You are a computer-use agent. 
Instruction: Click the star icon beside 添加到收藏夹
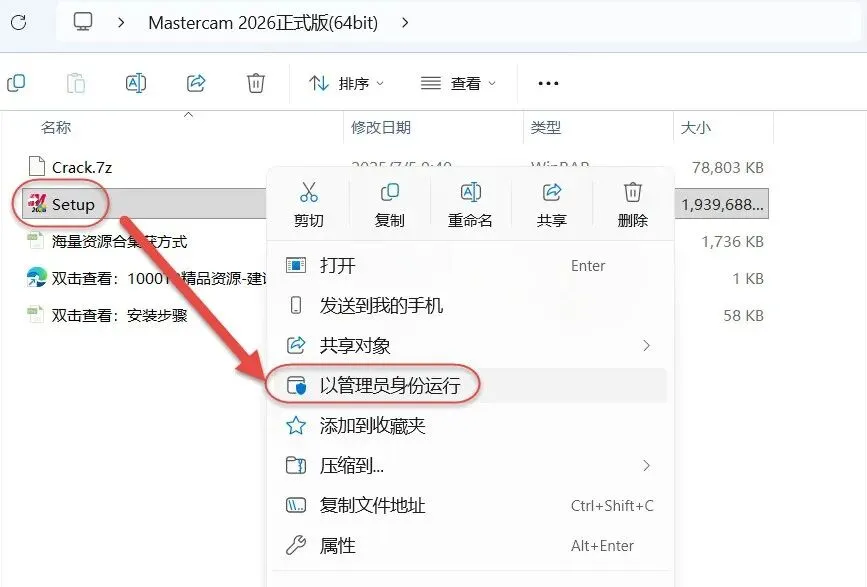click(296, 425)
